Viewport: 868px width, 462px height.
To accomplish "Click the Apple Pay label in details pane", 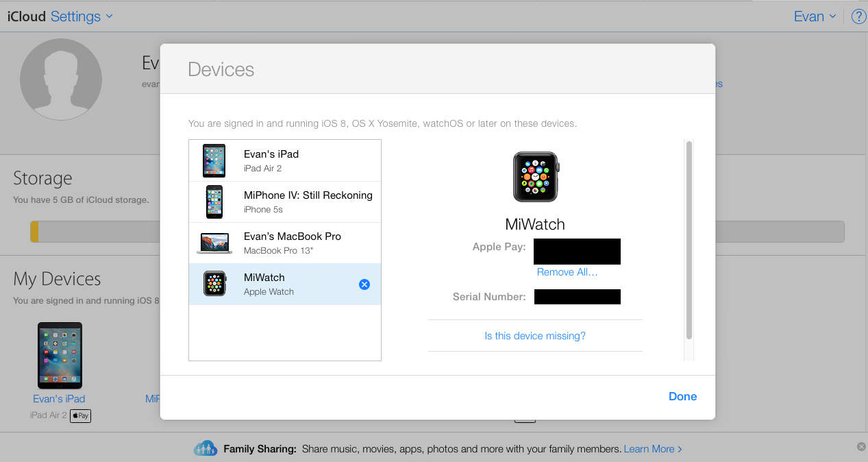I will 499,247.
